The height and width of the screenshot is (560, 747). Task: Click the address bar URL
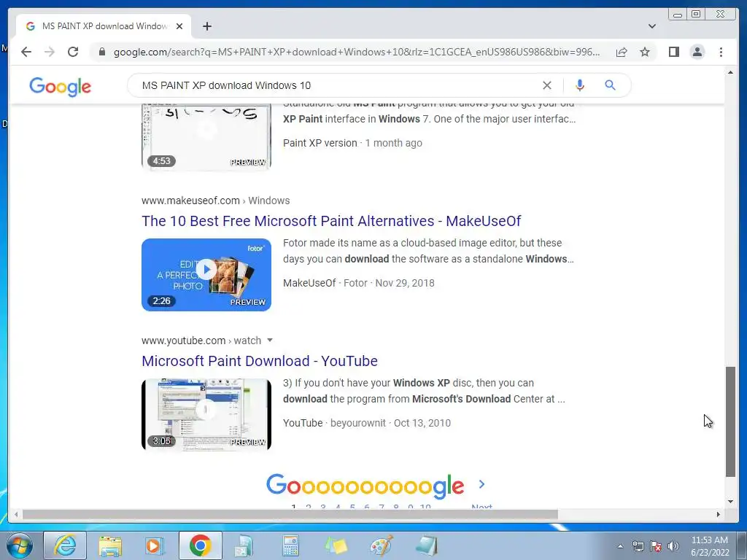(x=356, y=52)
